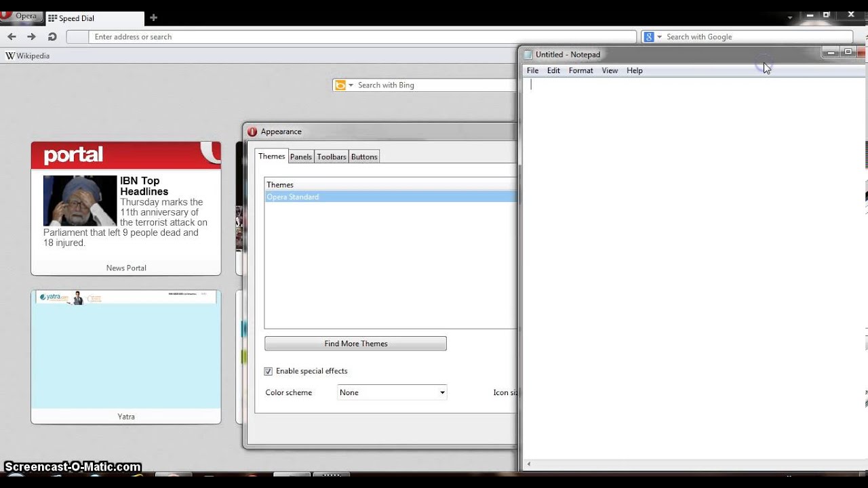Toggle 'Enable special effects' checkbox

click(x=269, y=371)
